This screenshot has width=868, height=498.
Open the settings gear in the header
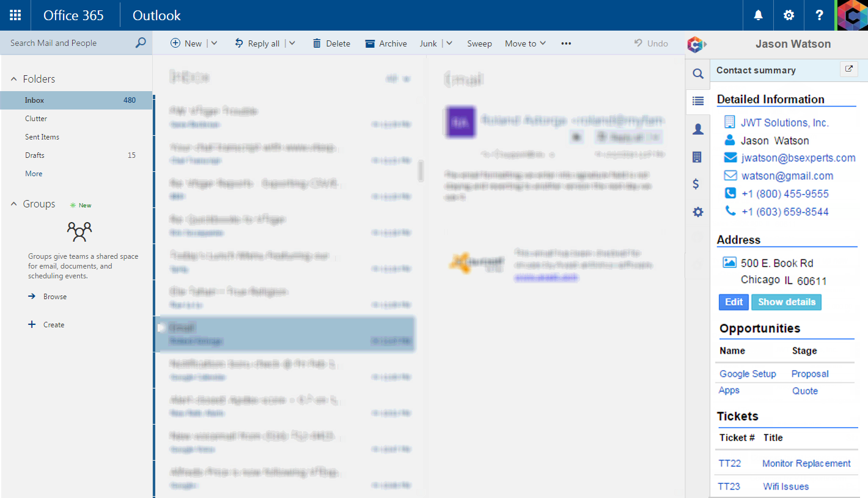tap(789, 15)
